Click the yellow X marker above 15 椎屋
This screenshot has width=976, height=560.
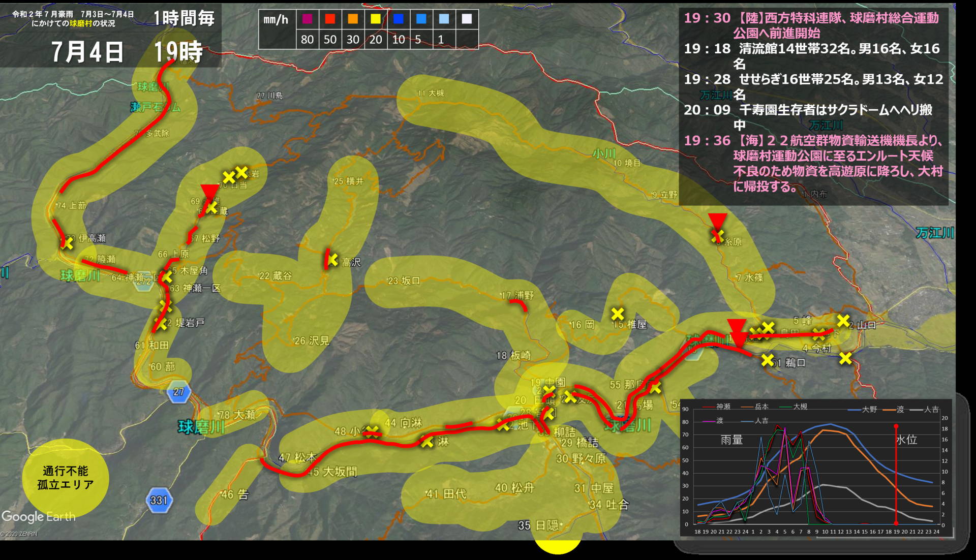coord(618,314)
